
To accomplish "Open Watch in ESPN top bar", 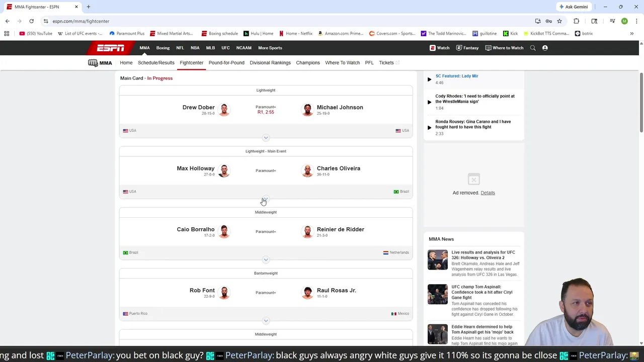I will tap(439, 48).
